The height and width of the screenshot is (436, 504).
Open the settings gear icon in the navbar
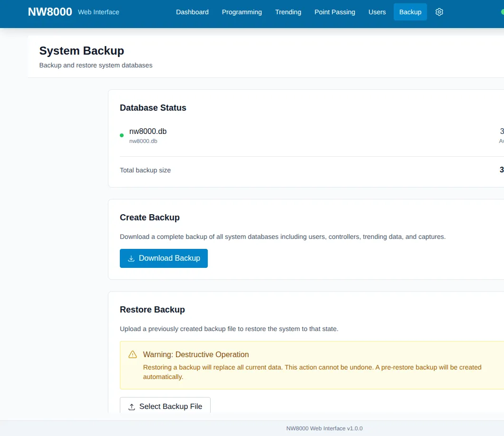439,12
